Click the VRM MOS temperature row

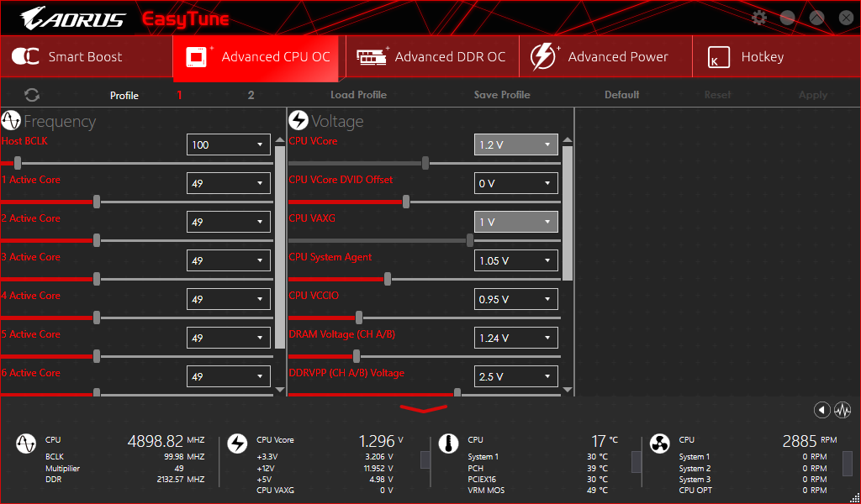(537, 491)
